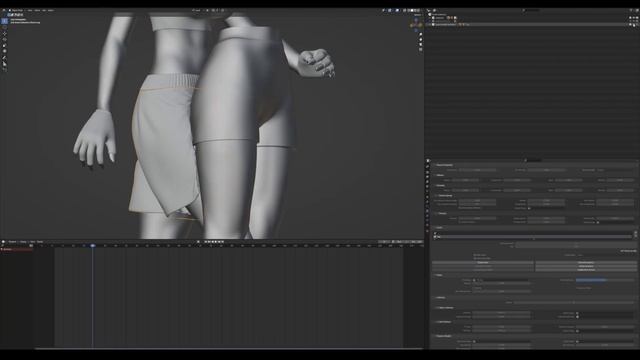Open the timeline Playback menu
640x360 pixels.
click(x=12, y=242)
